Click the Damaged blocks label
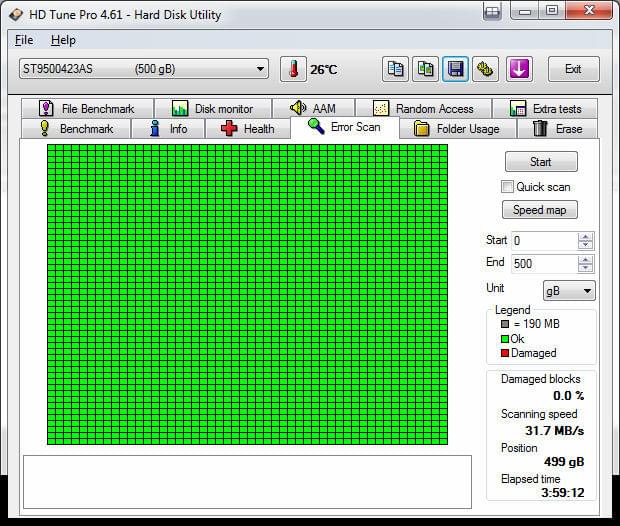The image size is (620, 526). point(541,379)
